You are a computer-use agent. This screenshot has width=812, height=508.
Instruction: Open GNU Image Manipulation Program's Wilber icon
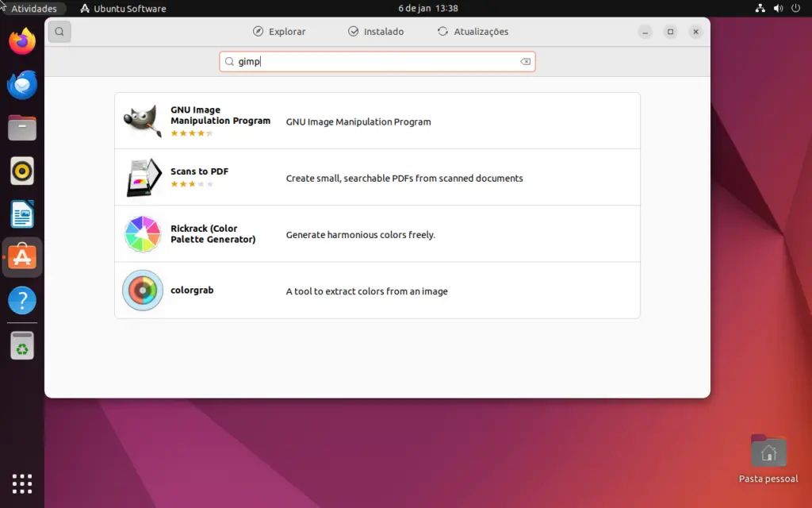[x=142, y=119]
